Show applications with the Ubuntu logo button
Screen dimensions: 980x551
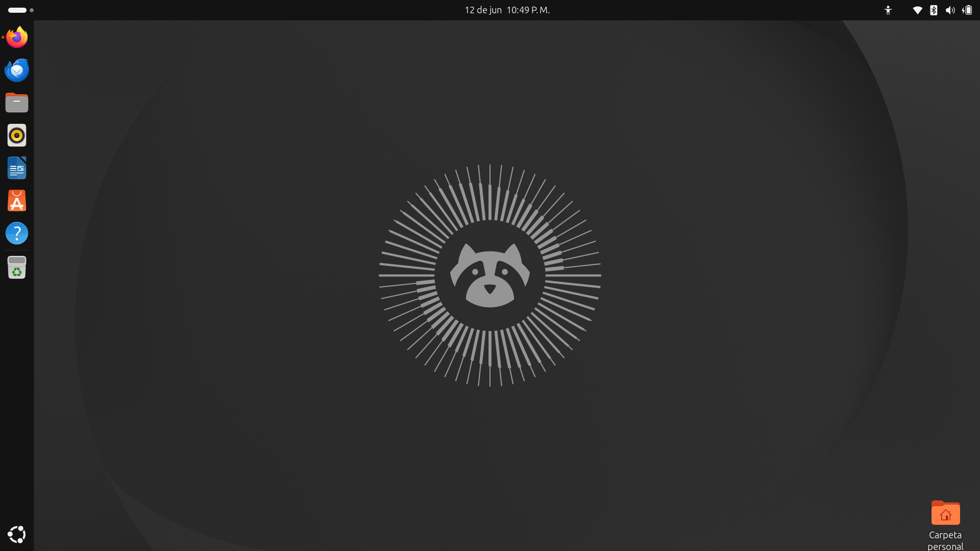[17, 534]
